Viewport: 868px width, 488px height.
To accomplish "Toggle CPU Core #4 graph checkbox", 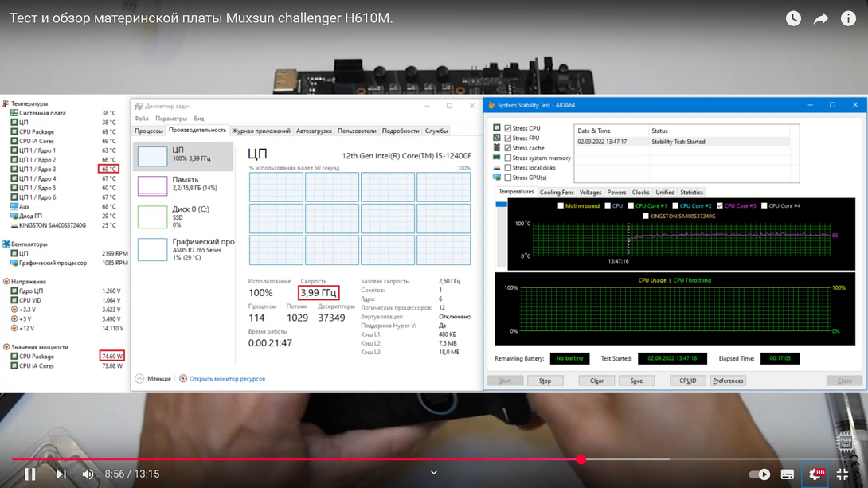I will click(x=764, y=206).
